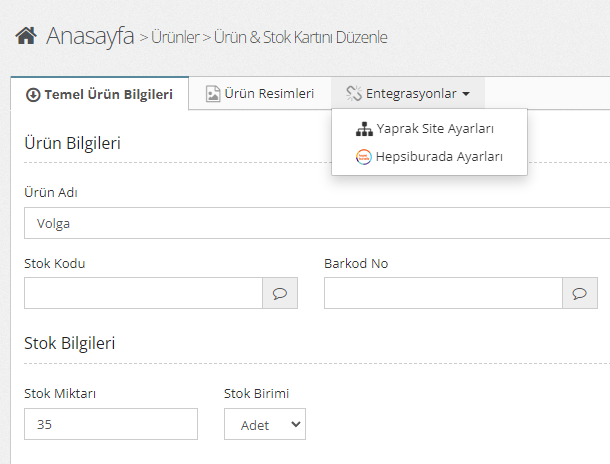Focus the Ürün Adı field containing Volga

coord(316,223)
